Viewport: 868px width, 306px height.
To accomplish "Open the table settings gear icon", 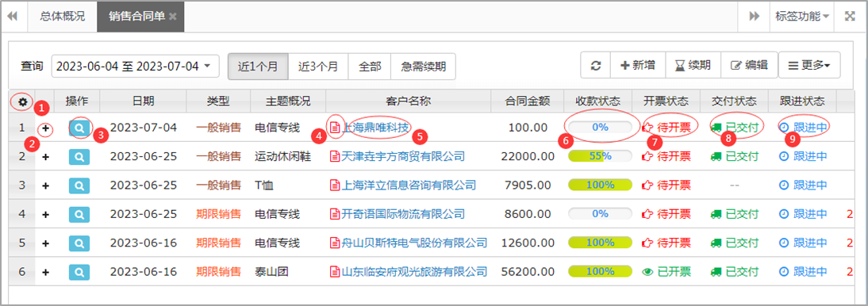I will (x=23, y=102).
